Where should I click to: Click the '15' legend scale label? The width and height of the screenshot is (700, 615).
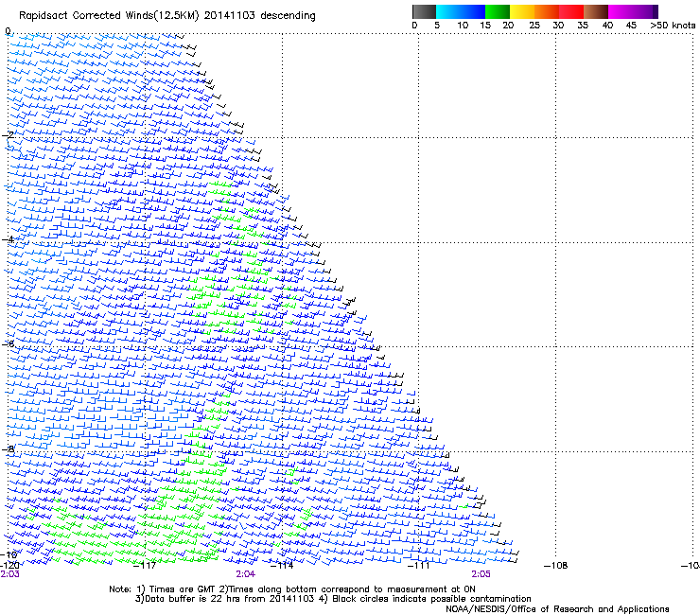485,25
